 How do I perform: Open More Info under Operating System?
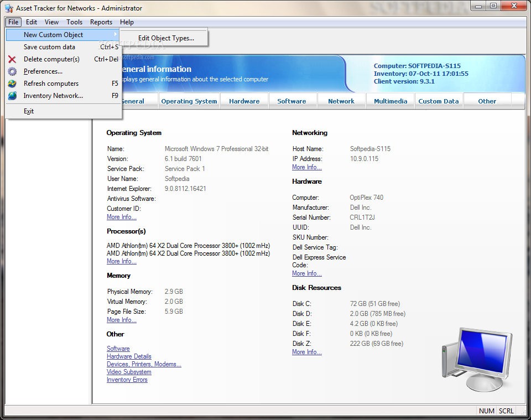[122, 217]
